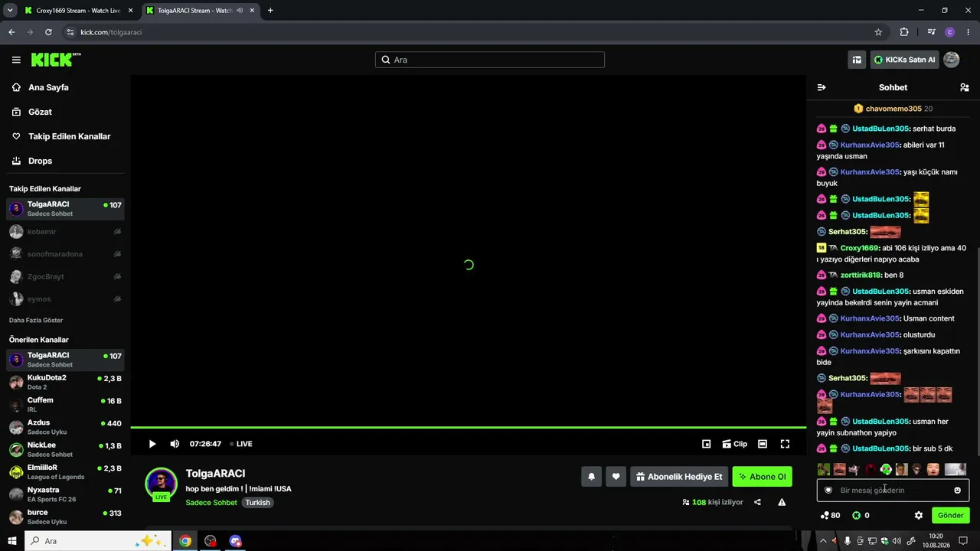Send the chat message with Gönder

pos(950,515)
